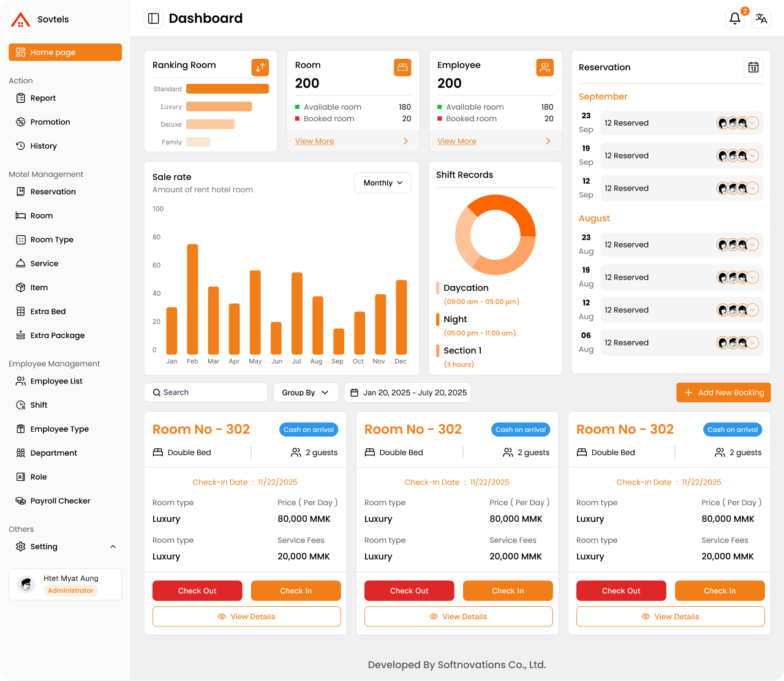
Task: Click the guests icon on first Room 302 card
Action: tap(295, 452)
